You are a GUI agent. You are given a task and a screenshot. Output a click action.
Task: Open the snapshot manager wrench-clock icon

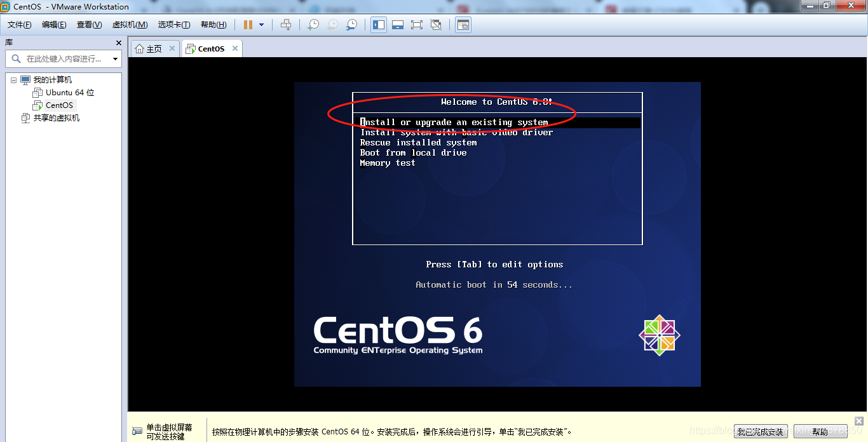pyautogui.click(x=351, y=25)
